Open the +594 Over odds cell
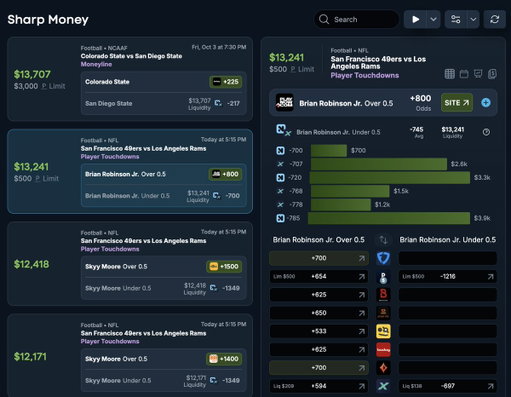 (319, 386)
